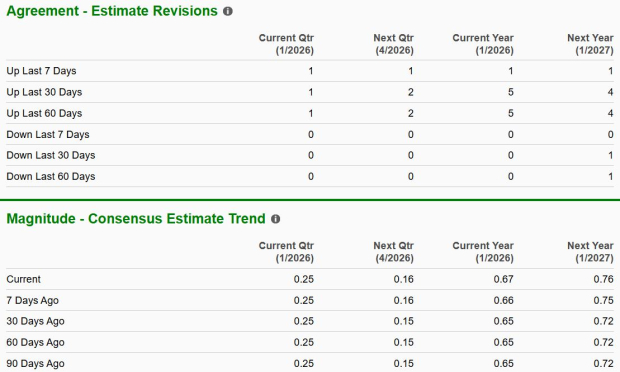Image resolution: width=620 pixels, height=372 pixels.
Task: Click info icon beside Agreement - Estimate Revisions
Action: [x=228, y=11]
